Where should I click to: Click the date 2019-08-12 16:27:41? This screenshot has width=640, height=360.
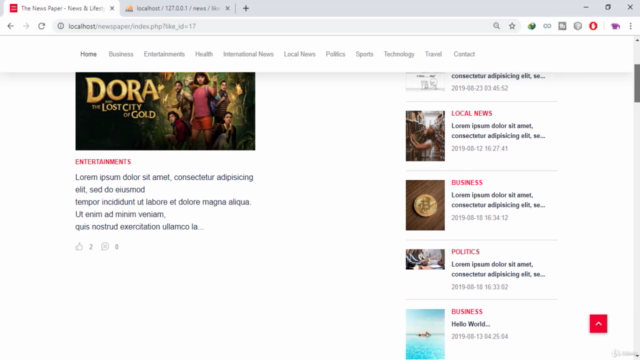tap(480, 149)
